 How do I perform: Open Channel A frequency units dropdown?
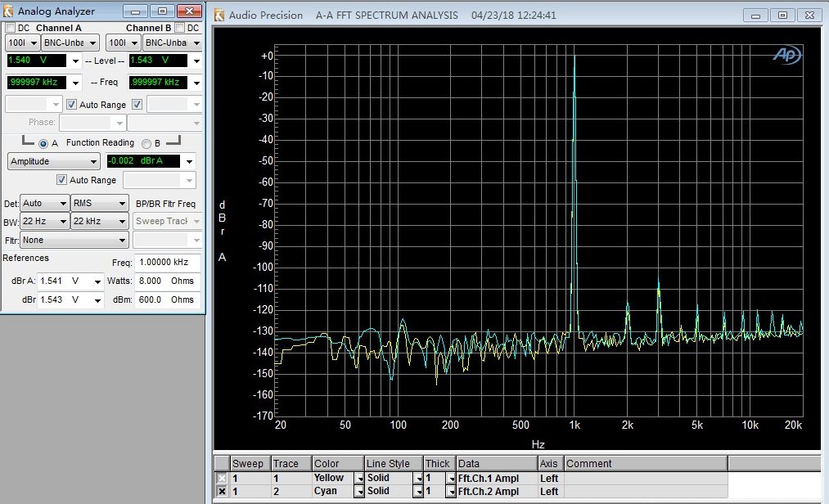pos(75,83)
